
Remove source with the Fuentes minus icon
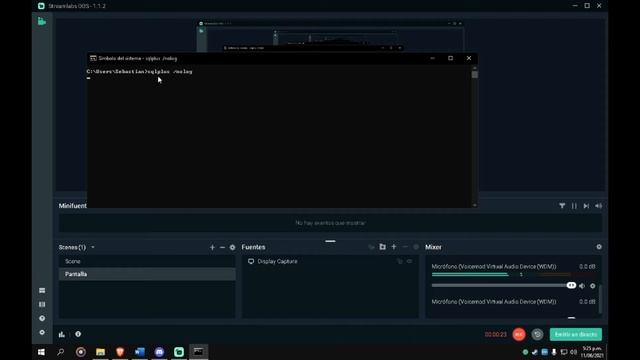click(x=405, y=247)
